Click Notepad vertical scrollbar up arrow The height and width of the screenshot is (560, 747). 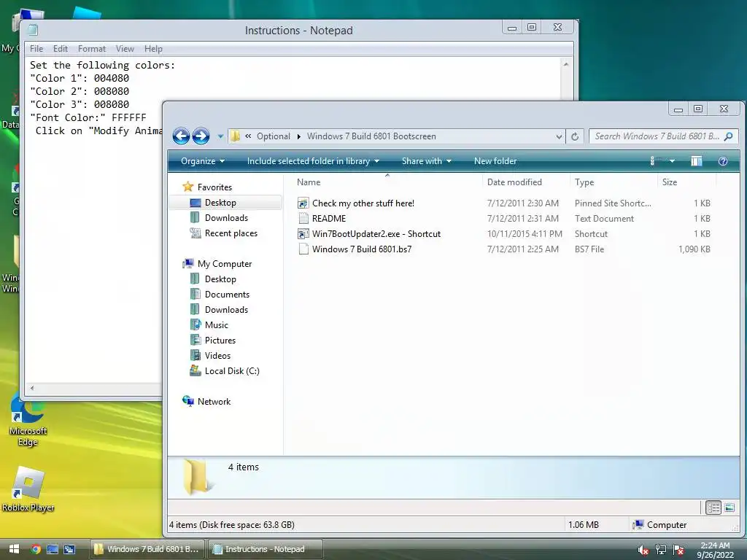[566, 64]
